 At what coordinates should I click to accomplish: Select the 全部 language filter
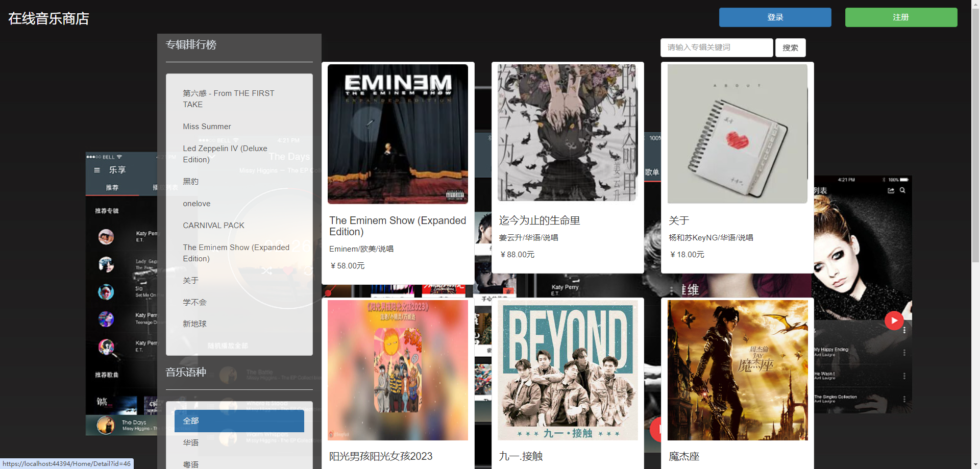[x=239, y=421]
